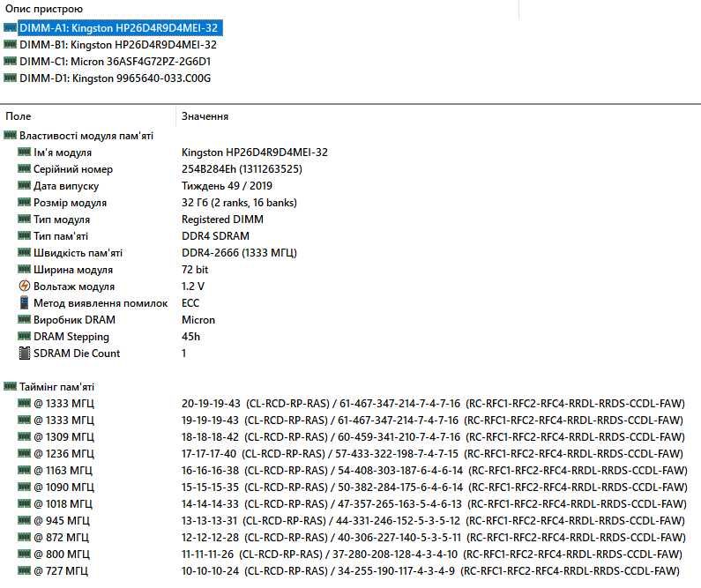Click the memory chip icon beside DIMM-A1

pos(10,27)
